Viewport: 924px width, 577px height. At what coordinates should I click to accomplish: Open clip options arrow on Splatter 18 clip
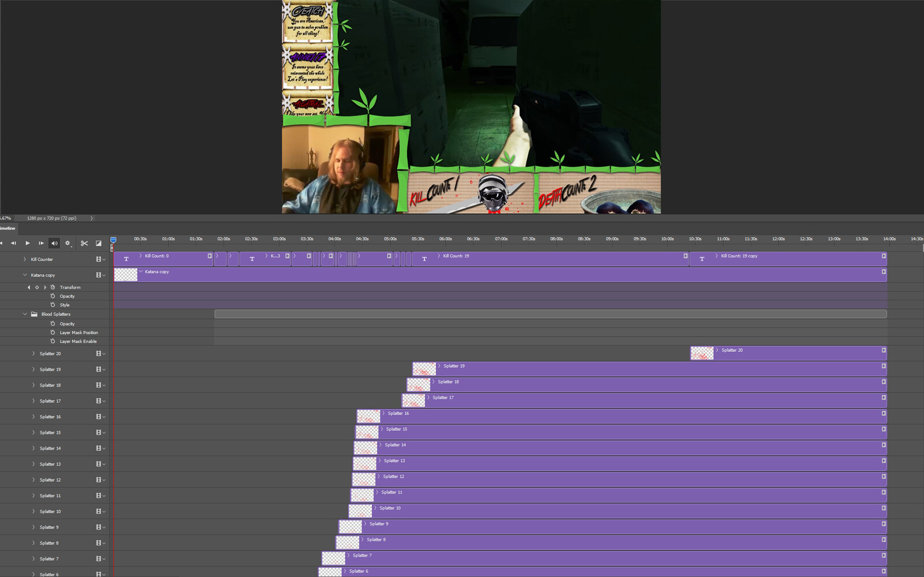coord(884,382)
